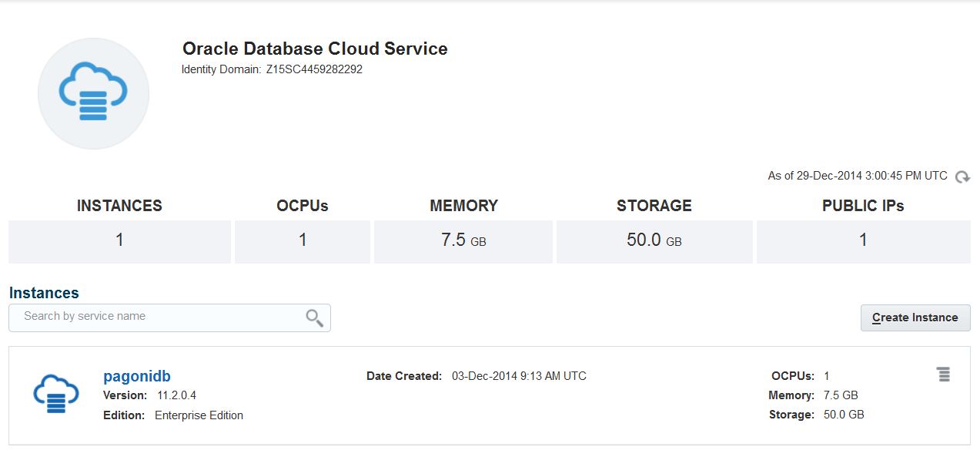Click the Oracle Database Cloud Service title
The image size is (980, 457).
pyautogui.click(x=315, y=49)
